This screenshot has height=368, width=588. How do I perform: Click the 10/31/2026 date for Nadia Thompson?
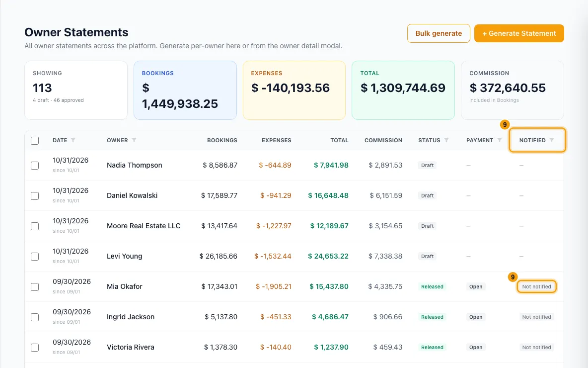pyautogui.click(x=71, y=160)
